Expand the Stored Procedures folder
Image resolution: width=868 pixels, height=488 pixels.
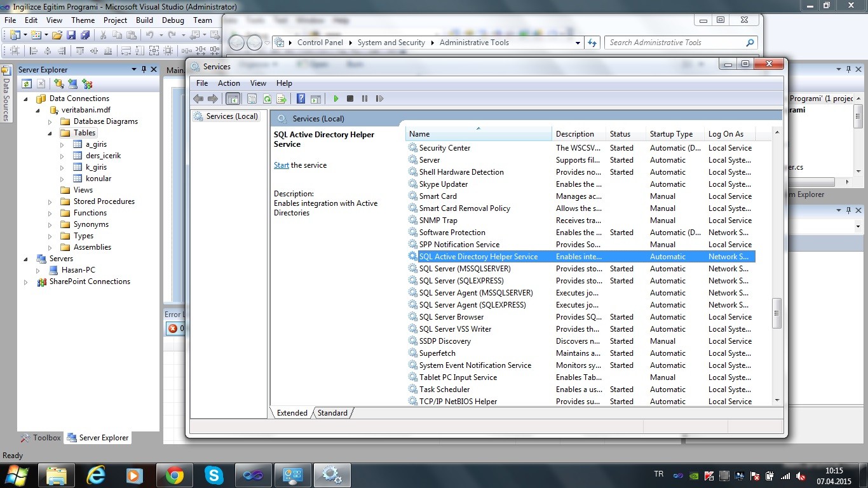[x=50, y=201]
